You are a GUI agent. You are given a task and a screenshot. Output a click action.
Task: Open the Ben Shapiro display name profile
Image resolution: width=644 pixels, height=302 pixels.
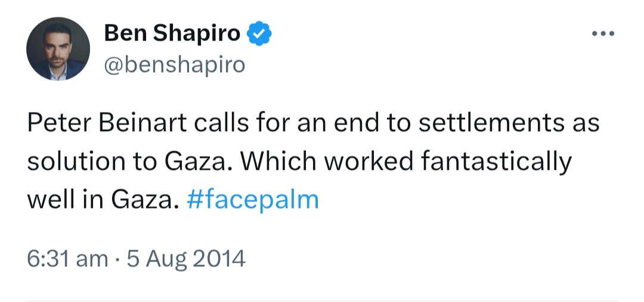click(x=172, y=33)
